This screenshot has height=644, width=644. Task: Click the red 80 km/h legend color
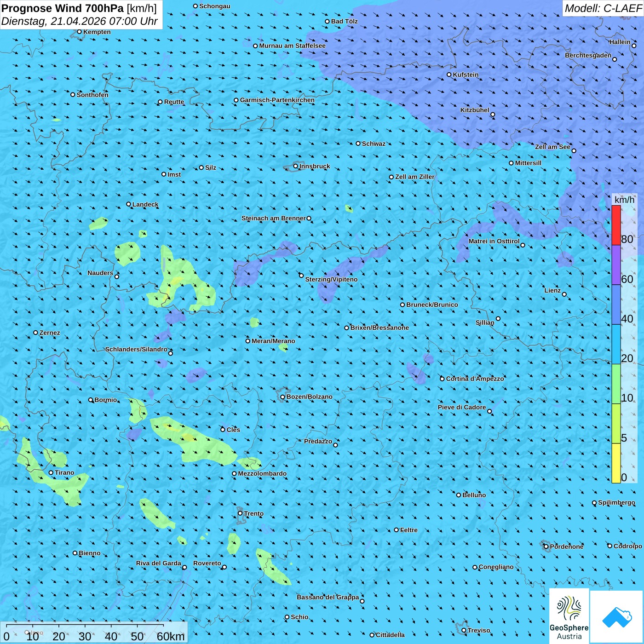(616, 225)
